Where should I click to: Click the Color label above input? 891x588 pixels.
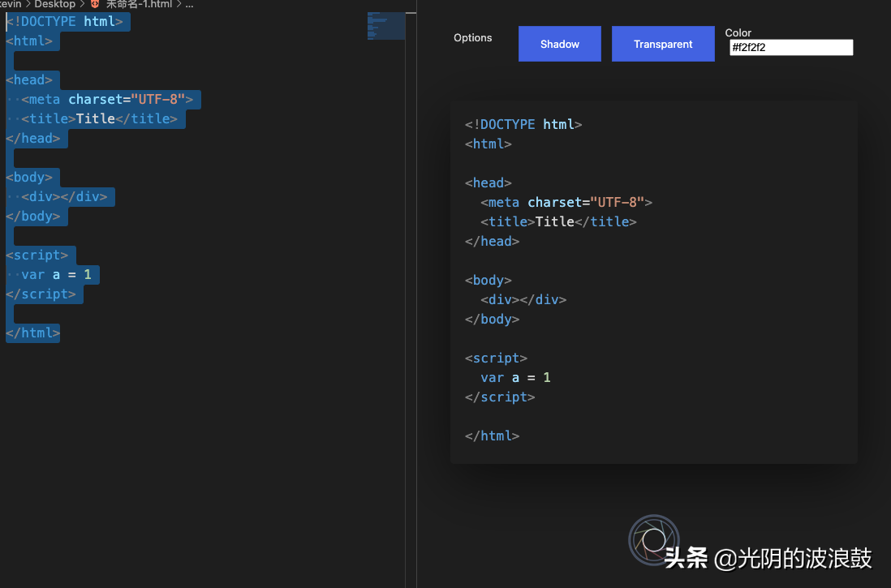(738, 33)
